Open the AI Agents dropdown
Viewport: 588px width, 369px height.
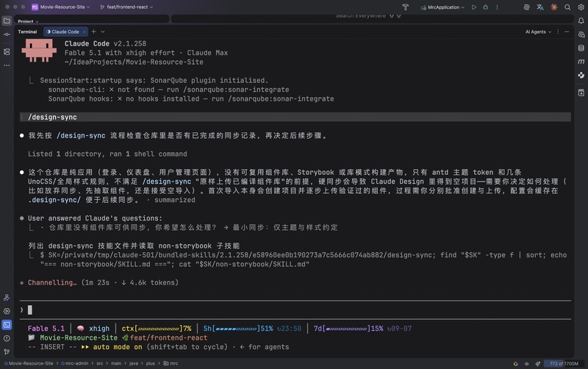pyautogui.click(x=538, y=32)
